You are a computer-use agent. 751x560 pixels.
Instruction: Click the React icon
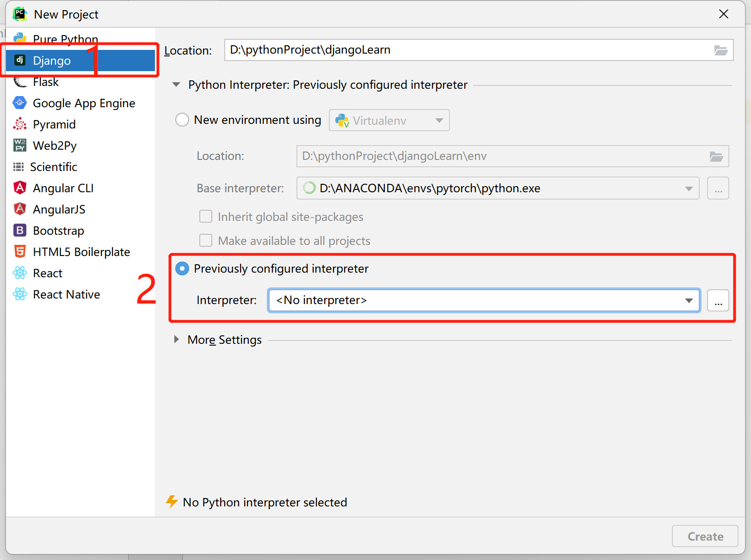pos(20,273)
